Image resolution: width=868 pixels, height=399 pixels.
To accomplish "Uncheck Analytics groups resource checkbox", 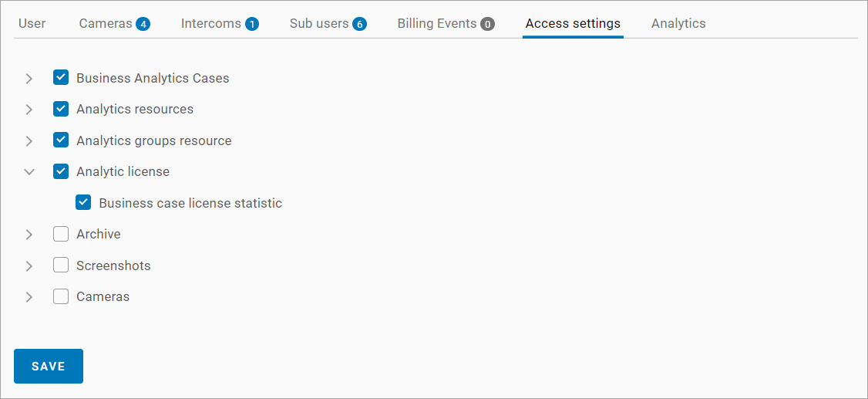I will tap(61, 140).
